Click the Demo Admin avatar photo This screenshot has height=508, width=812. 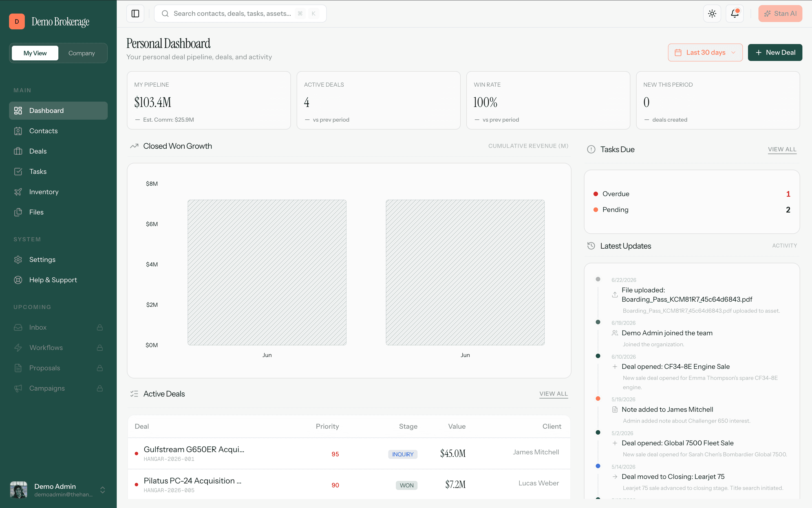pyautogui.click(x=18, y=490)
